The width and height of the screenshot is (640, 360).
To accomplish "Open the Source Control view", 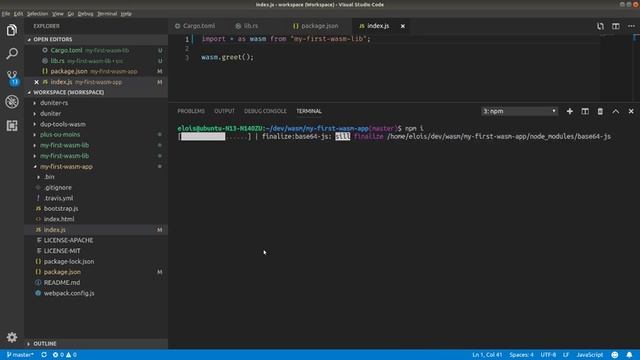I will pos(12,77).
